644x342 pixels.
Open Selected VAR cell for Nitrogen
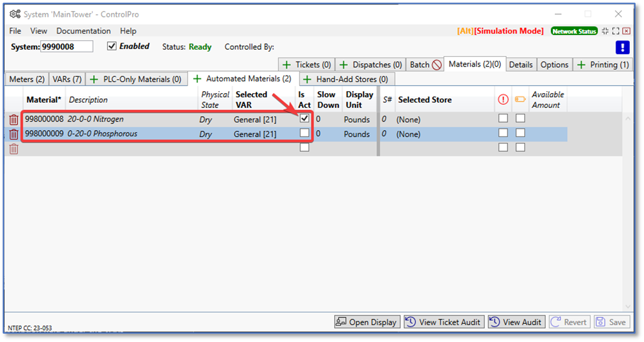tap(255, 120)
